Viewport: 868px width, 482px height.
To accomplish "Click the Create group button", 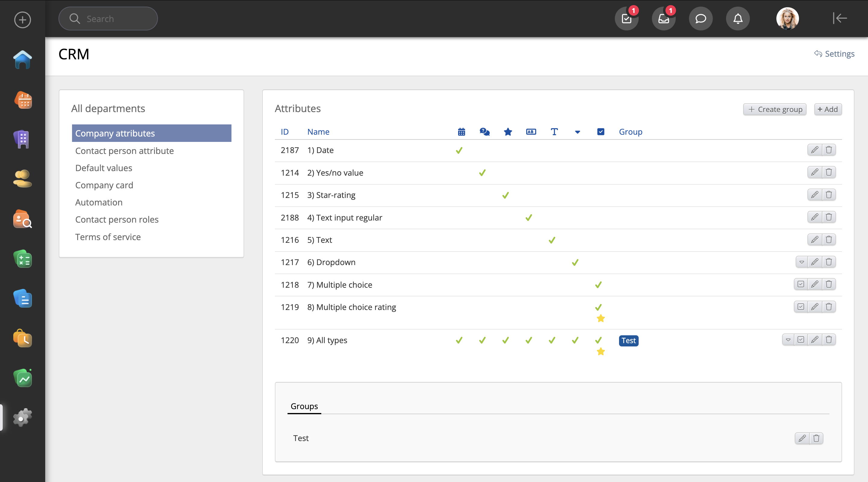I will 774,109.
